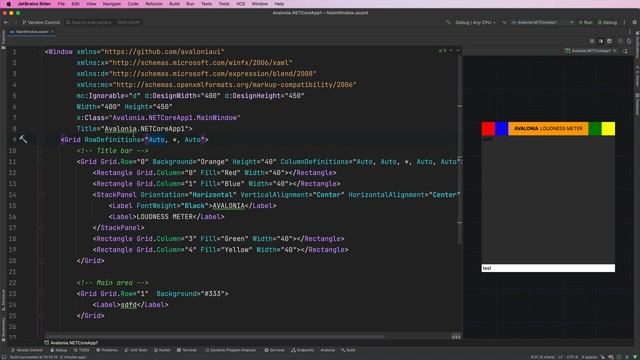
Task: Open the Debug | Any CPU configuration dropdown
Action: point(476,22)
